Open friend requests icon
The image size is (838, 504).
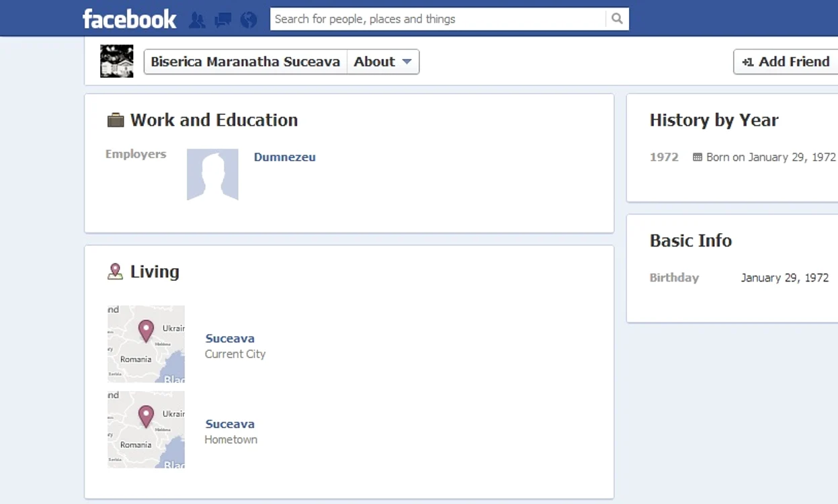(197, 20)
